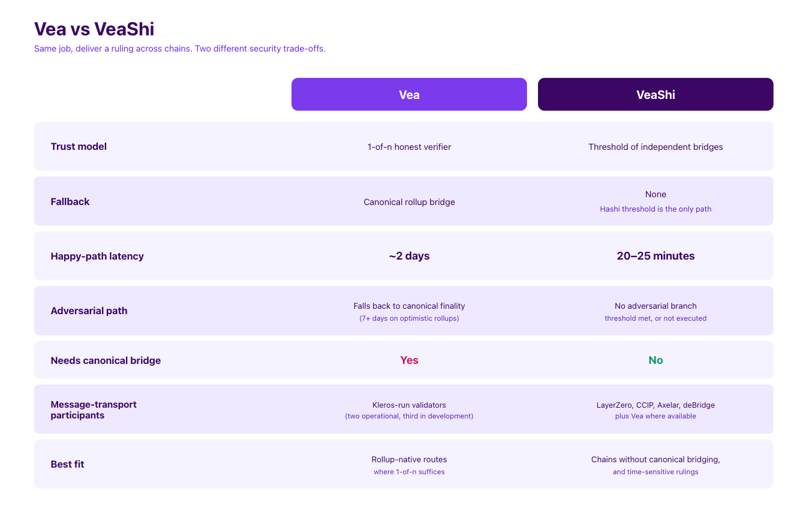Select the Best fit row label

pyautogui.click(x=67, y=464)
